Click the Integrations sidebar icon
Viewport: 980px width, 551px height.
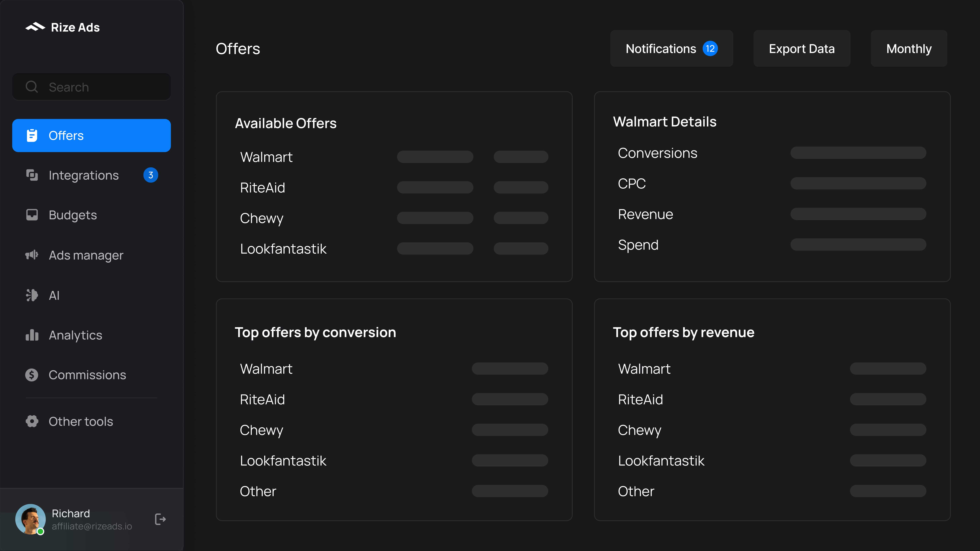tap(32, 175)
